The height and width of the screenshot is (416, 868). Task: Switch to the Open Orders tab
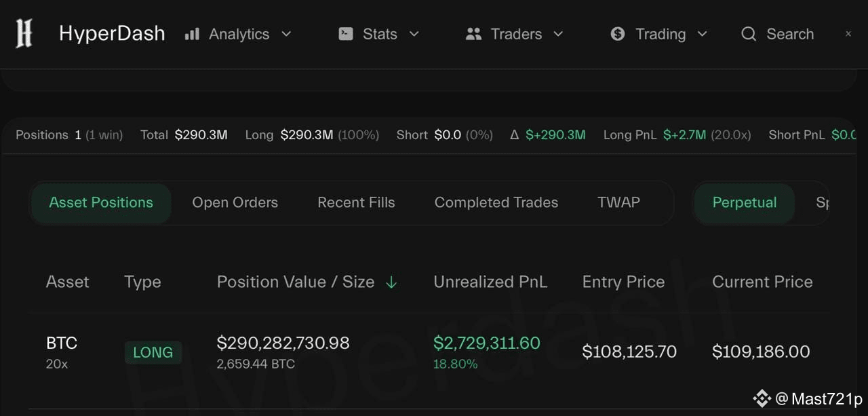click(x=235, y=202)
